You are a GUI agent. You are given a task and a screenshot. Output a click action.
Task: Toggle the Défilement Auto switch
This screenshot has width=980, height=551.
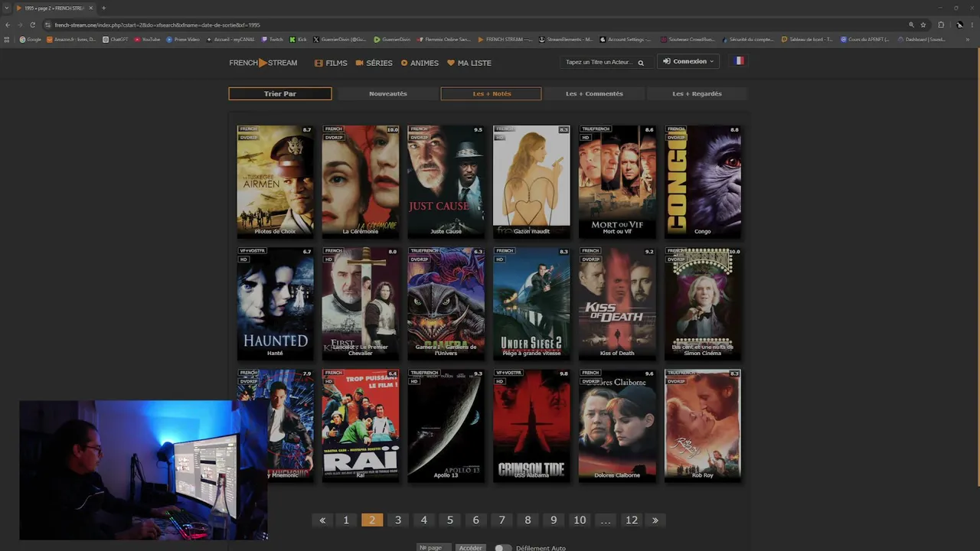point(503,548)
